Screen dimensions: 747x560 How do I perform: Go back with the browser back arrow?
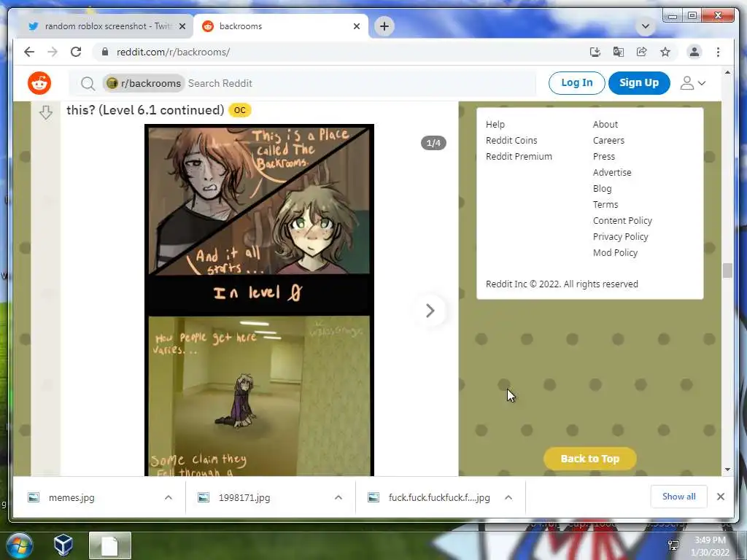tap(29, 52)
